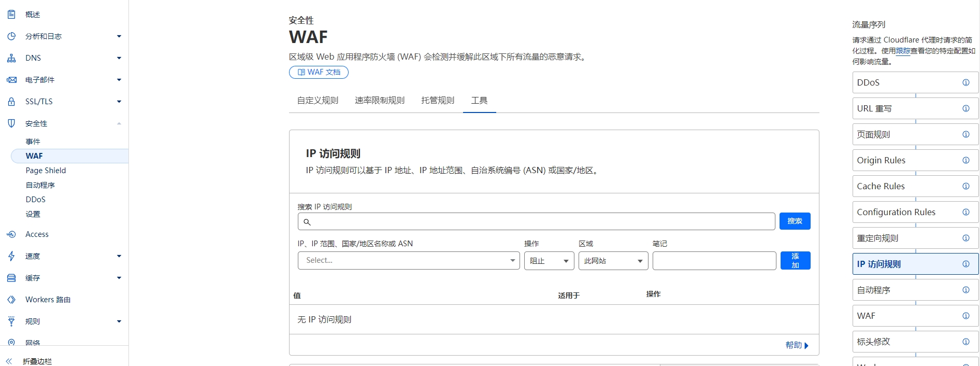Click the 安全性 shield icon
This screenshot has height=366, width=980.
tap(11, 123)
